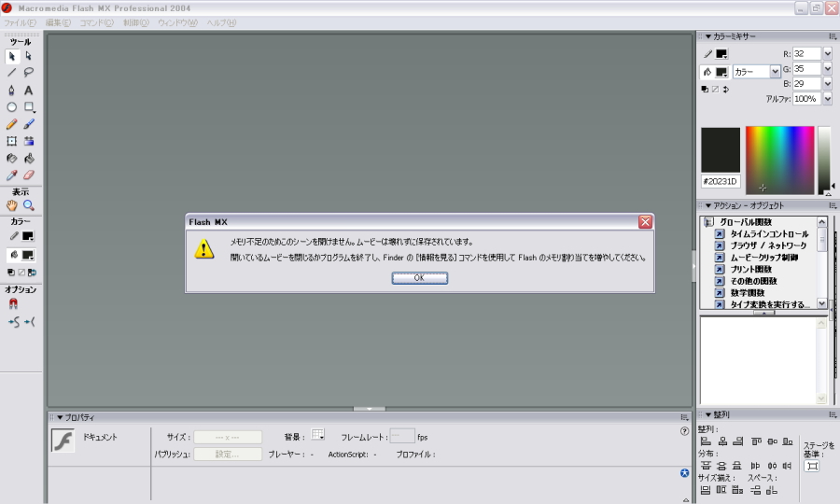Activate fill color bucket in color mixer
Screen dimensions: 840x504
coord(707,72)
